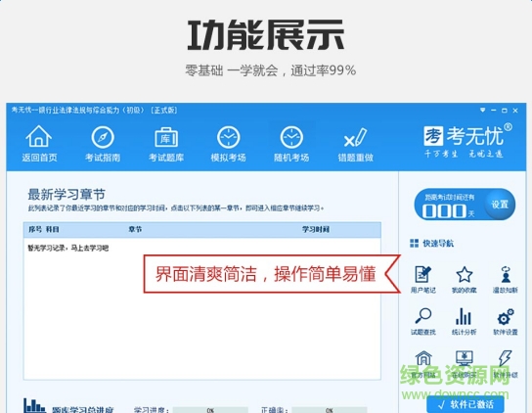Click 软件已激活 button
The image size is (532, 413).
[x=465, y=404]
